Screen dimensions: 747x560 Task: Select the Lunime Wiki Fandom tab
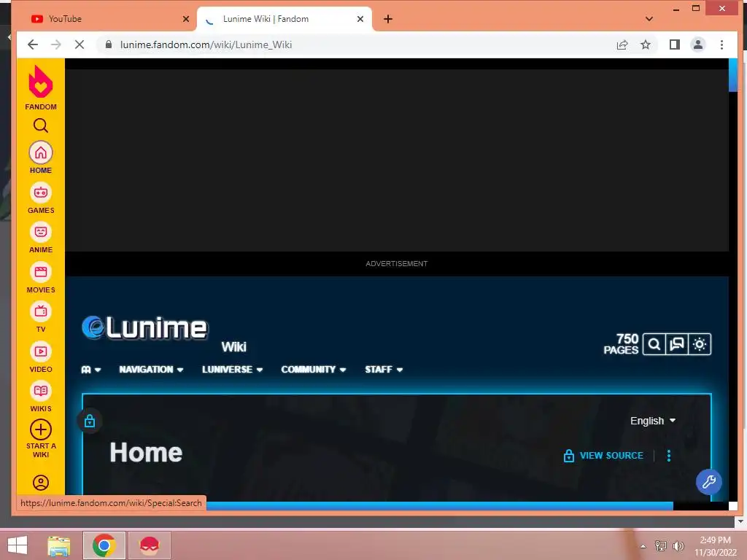284,19
